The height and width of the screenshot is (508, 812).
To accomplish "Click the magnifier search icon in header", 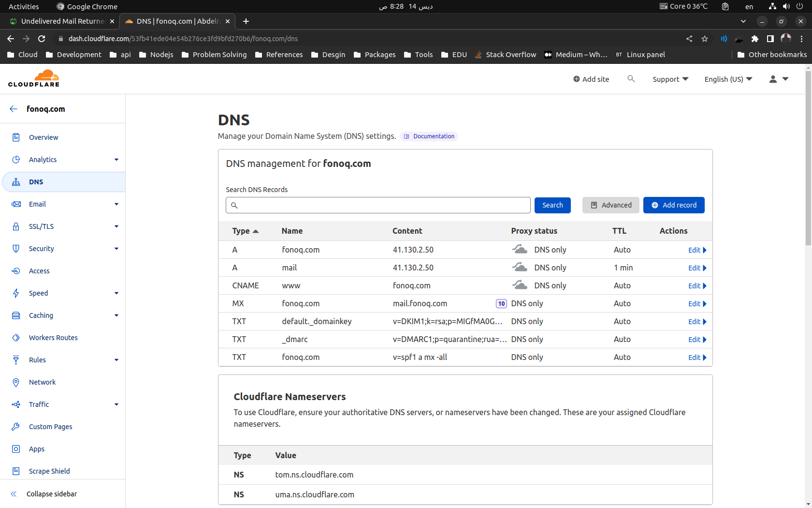I will click(x=631, y=79).
